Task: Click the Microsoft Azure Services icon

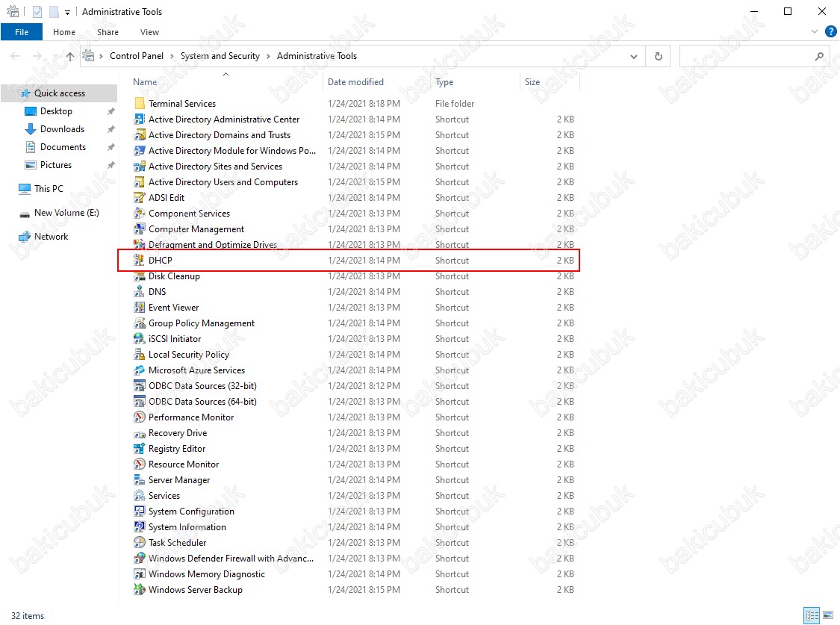Action: (140, 370)
